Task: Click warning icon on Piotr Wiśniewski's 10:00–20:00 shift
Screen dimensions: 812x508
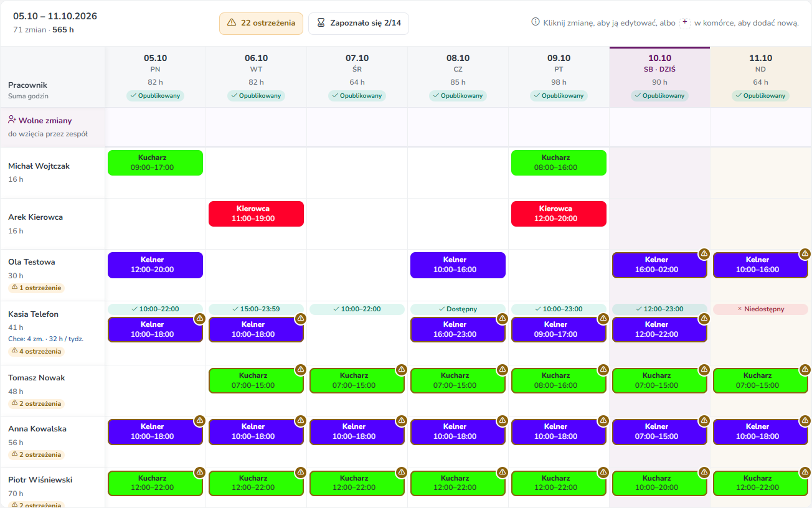Action: click(704, 472)
